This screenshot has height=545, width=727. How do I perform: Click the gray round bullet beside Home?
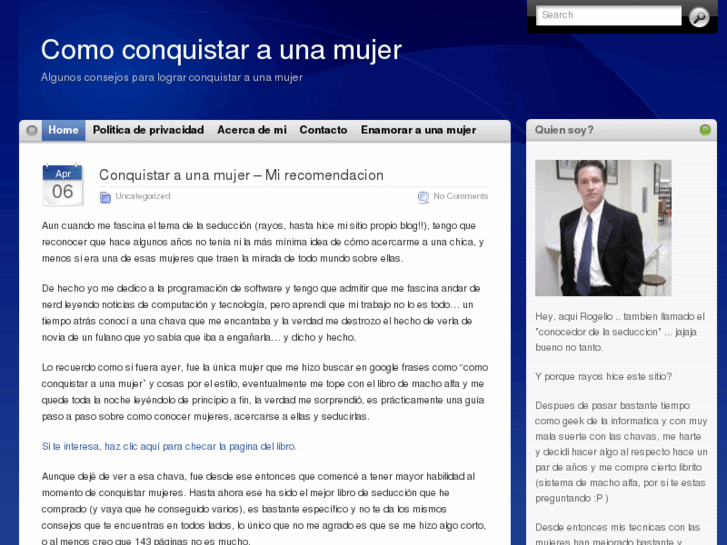point(32,130)
